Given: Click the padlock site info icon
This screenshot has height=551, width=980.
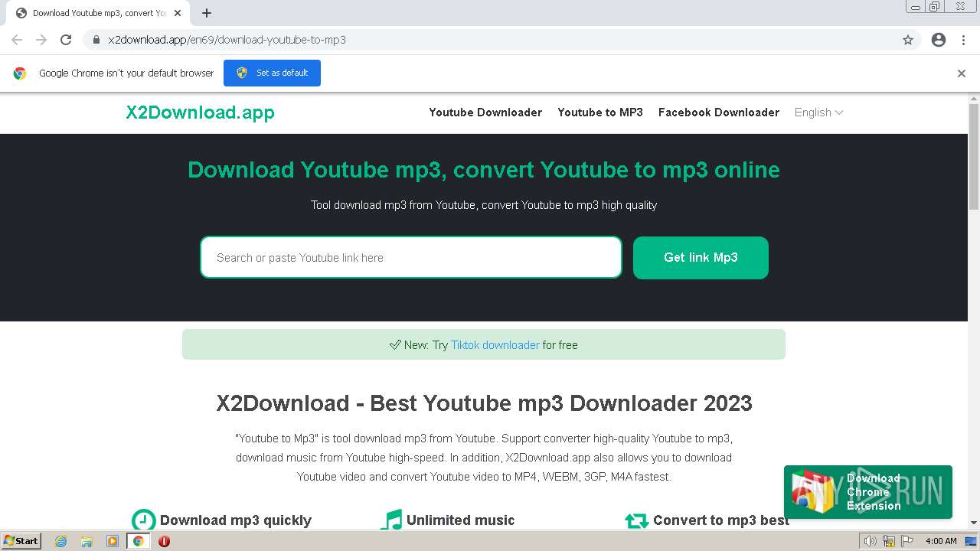Looking at the screenshot, I should (96, 40).
